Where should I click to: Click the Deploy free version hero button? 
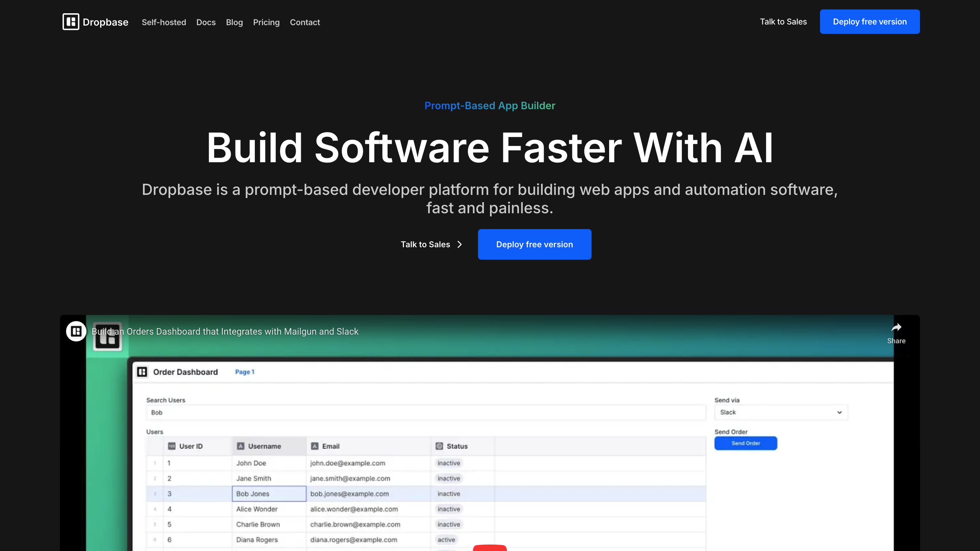click(x=534, y=245)
